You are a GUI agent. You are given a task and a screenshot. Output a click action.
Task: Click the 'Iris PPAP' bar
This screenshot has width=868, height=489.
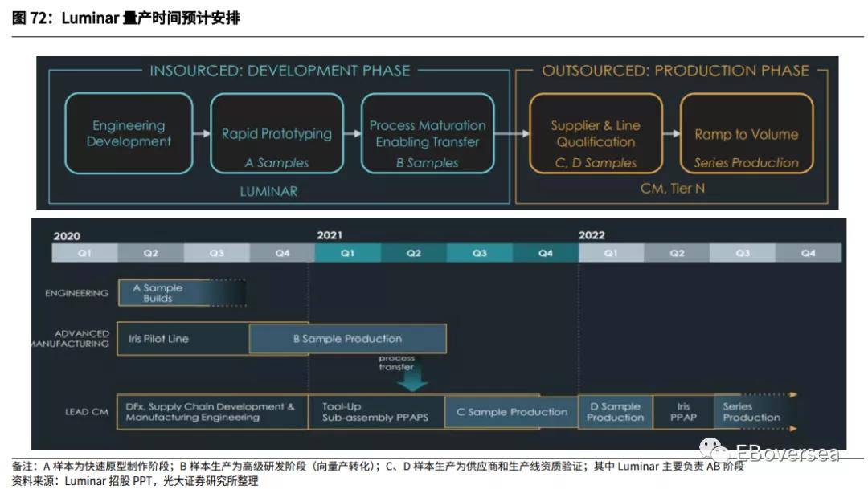[684, 412]
